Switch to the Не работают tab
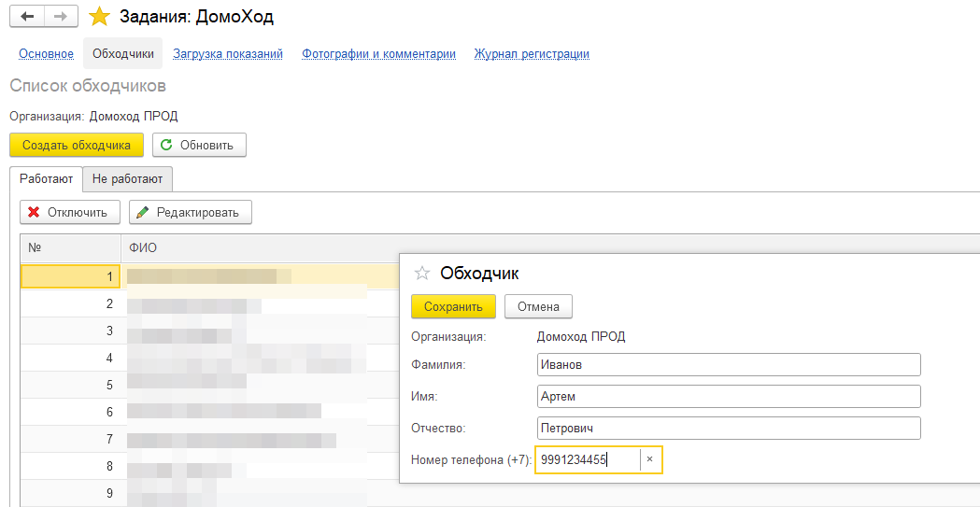The width and height of the screenshot is (980, 507). (127, 178)
